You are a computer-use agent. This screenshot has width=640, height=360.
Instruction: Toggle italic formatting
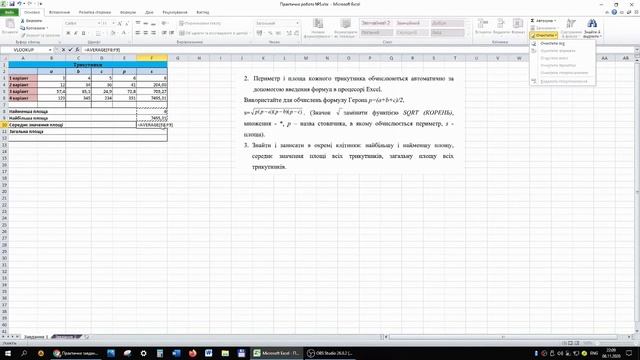pyautogui.click(x=76, y=33)
